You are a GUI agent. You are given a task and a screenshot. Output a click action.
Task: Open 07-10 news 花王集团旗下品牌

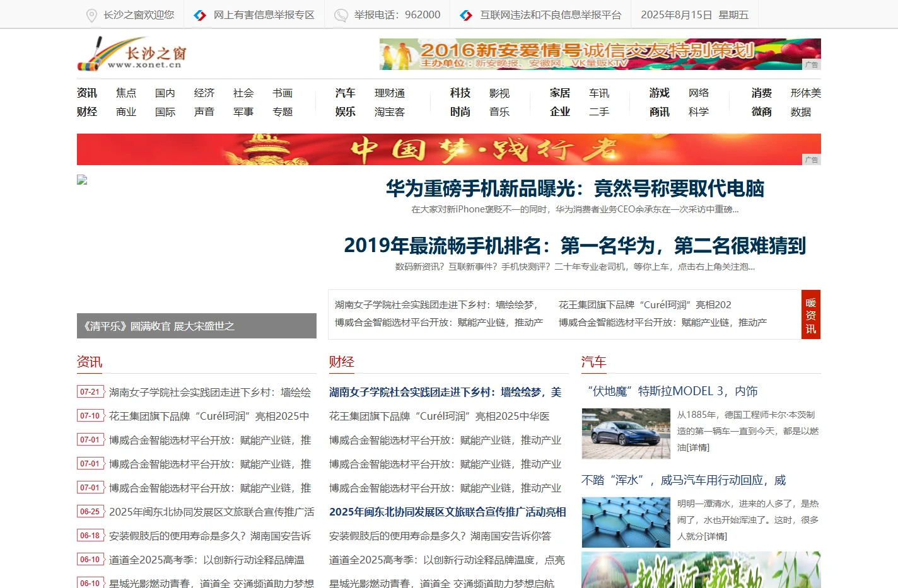point(209,416)
